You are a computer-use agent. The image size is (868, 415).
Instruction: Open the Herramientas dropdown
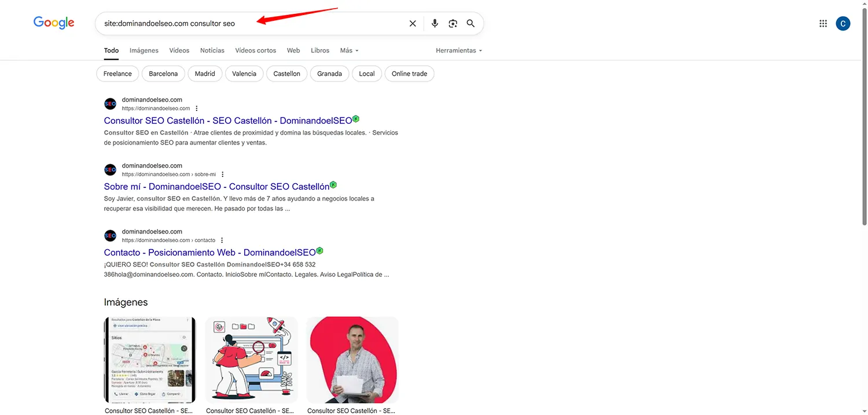pyautogui.click(x=459, y=50)
